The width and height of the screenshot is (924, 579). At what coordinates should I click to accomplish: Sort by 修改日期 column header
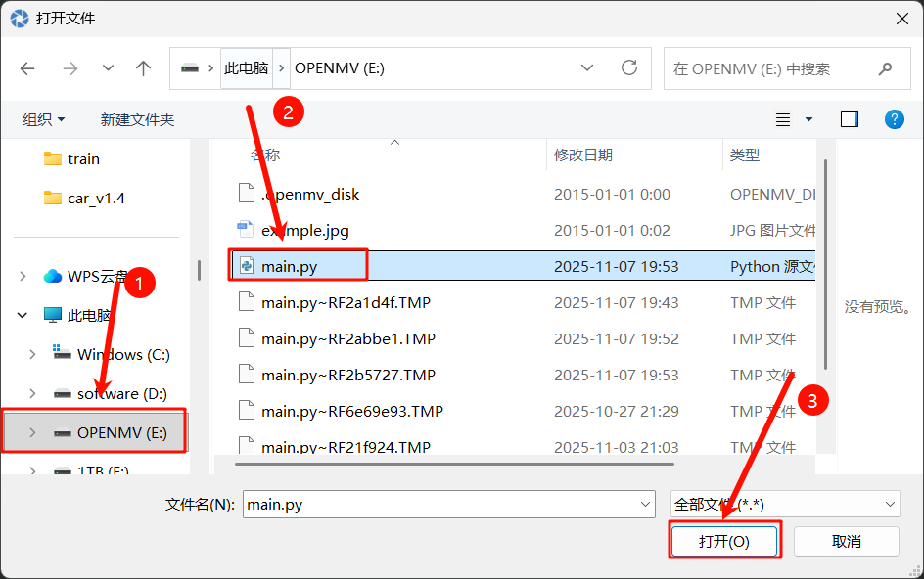pyautogui.click(x=582, y=155)
